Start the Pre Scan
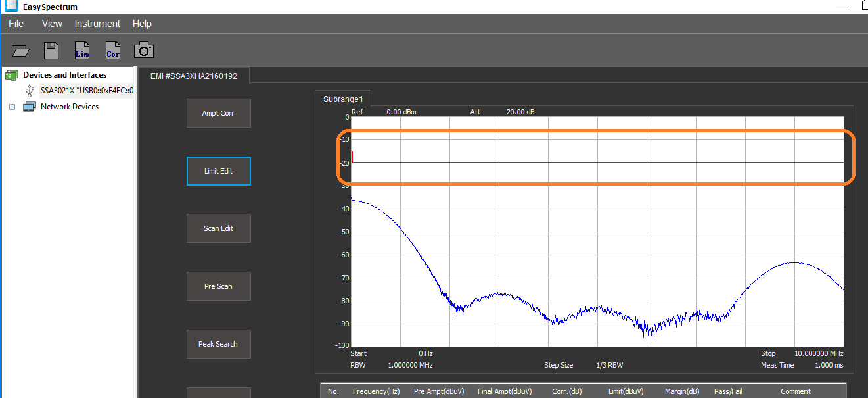868x398 pixels. [x=218, y=286]
